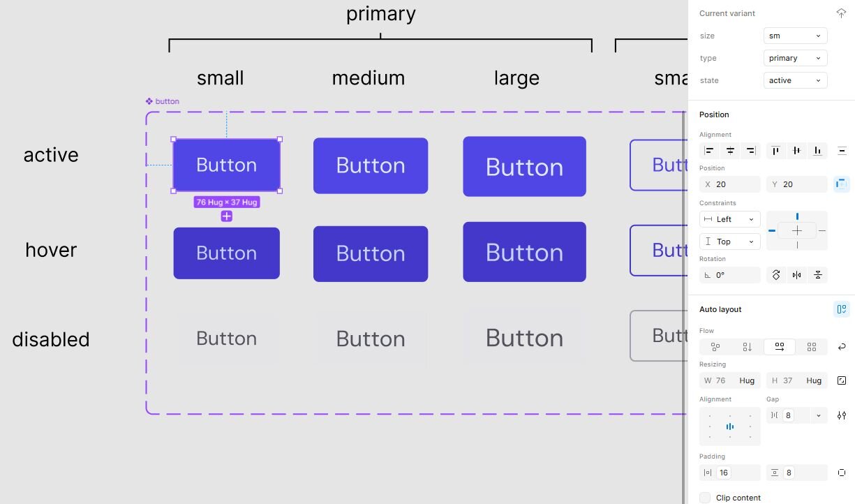Select the medium primary disabled Button
The width and height of the screenshot is (855, 504).
point(371,339)
